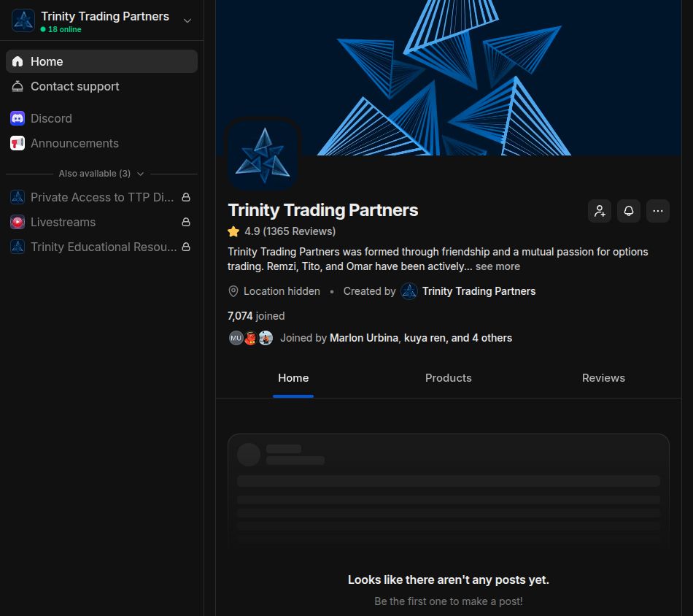Click the lock icon beside Trinity Educational Resou...
693x616 pixels.
click(186, 247)
